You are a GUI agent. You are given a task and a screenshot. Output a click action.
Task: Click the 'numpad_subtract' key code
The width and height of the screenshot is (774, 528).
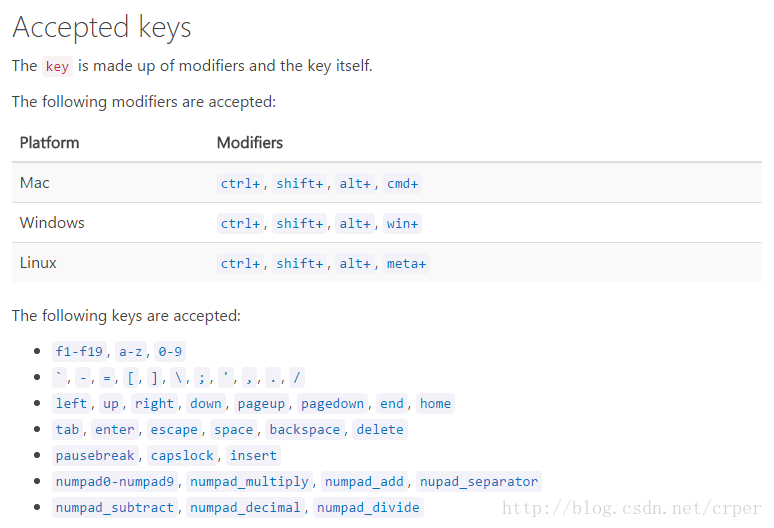(115, 508)
